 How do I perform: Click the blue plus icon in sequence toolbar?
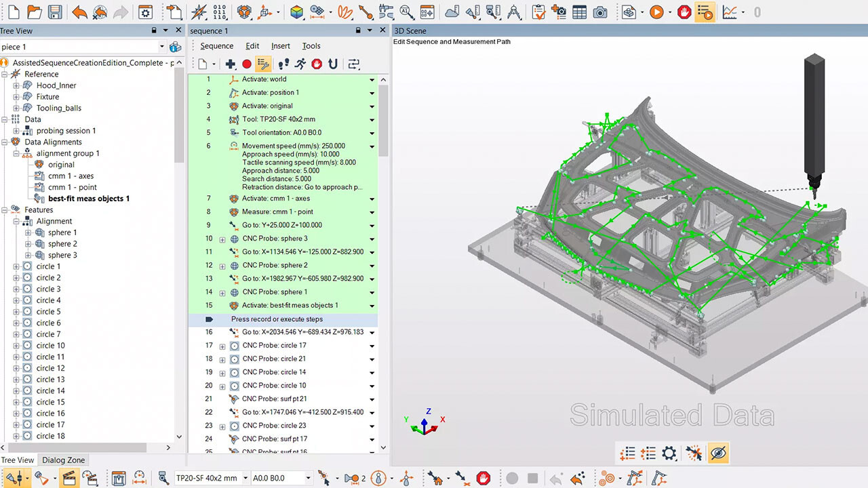tap(231, 64)
